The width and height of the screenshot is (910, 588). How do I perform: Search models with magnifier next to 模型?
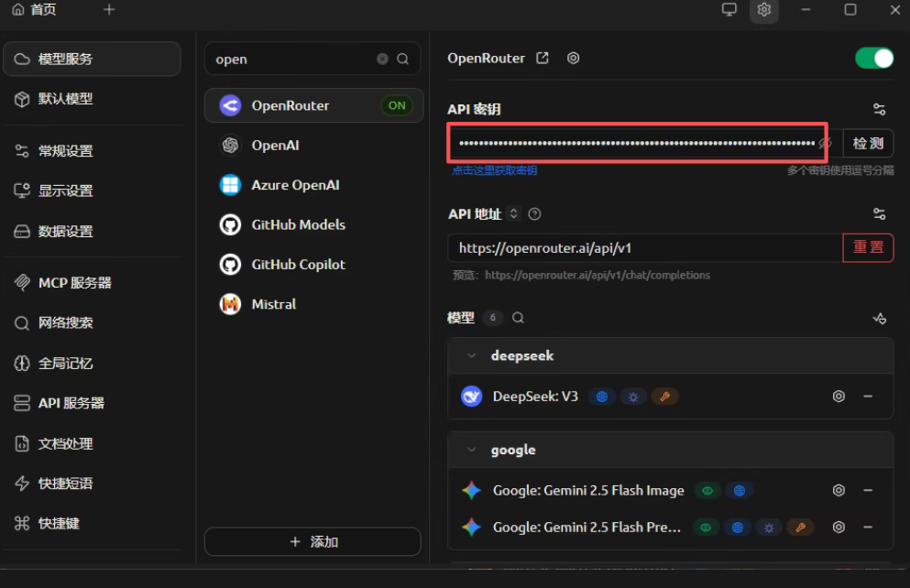coord(519,318)
